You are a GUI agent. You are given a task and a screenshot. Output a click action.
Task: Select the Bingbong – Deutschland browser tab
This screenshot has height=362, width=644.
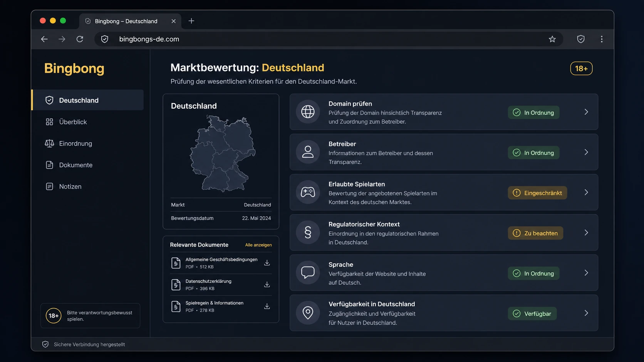click(x=131, y=21)
